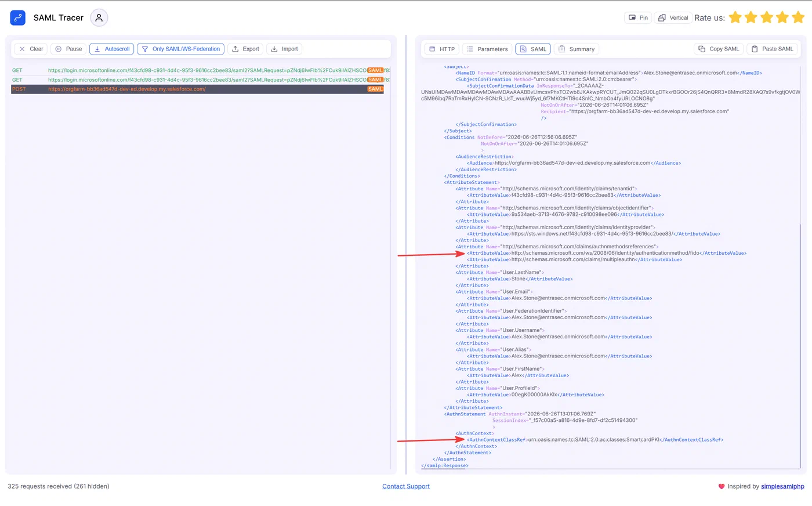Rate with the third star
This screenshot has width=812, height=506.
pyautogui.click(x=766, y=17)
